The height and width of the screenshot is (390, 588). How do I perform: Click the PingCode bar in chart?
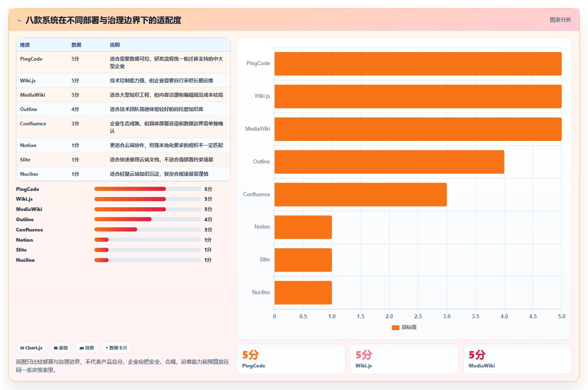pos(418,63)
